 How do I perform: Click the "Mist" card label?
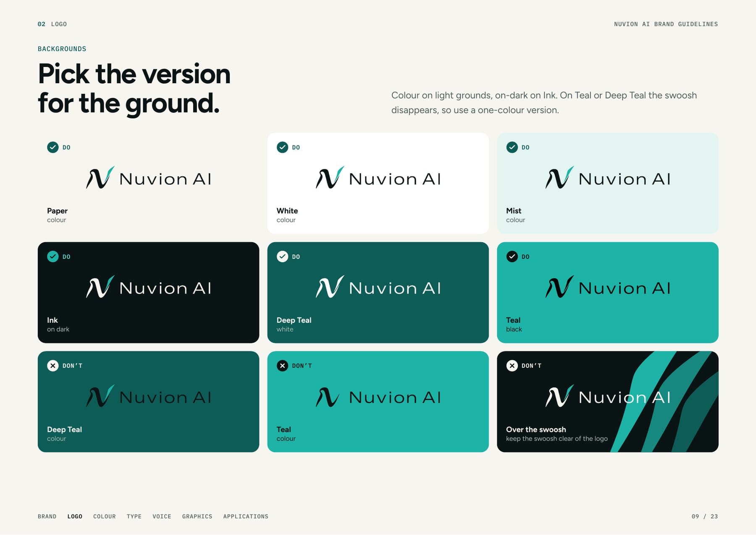point(514,211)
